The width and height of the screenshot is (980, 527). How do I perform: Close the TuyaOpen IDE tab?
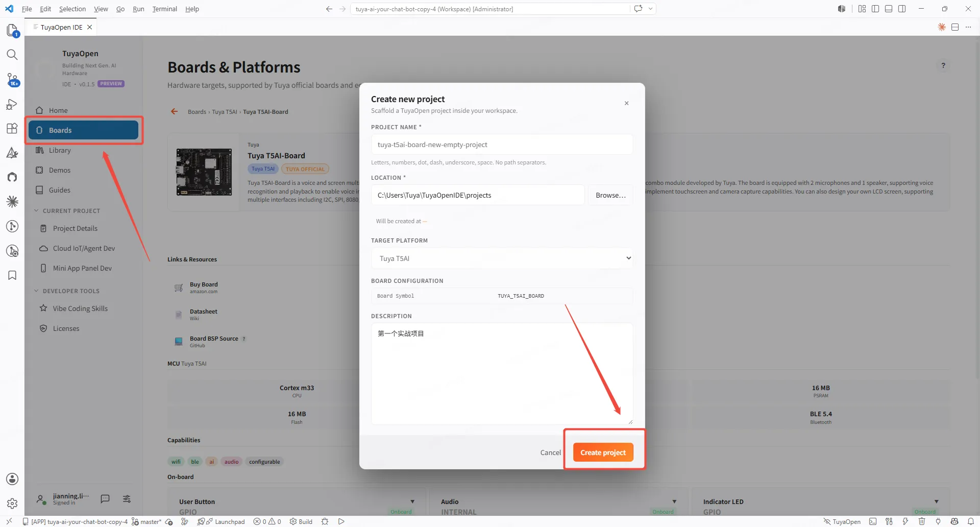[90, 27]
